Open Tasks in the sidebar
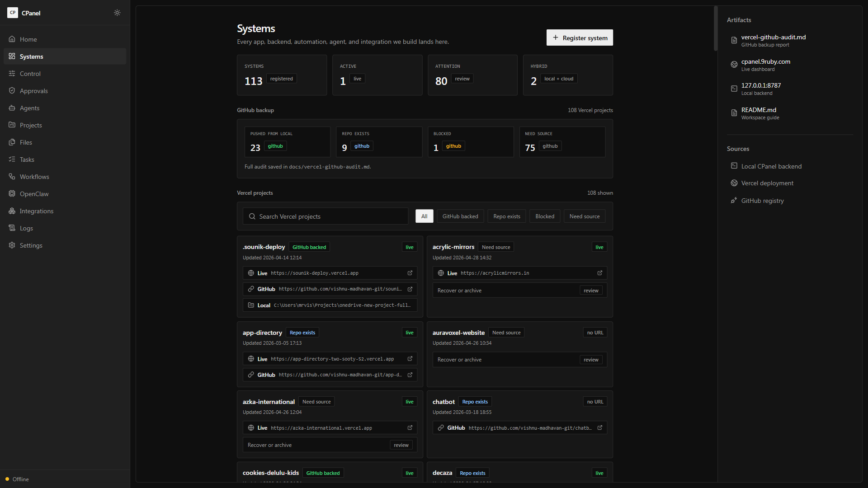868x488 pixels. tap(65, 160)
